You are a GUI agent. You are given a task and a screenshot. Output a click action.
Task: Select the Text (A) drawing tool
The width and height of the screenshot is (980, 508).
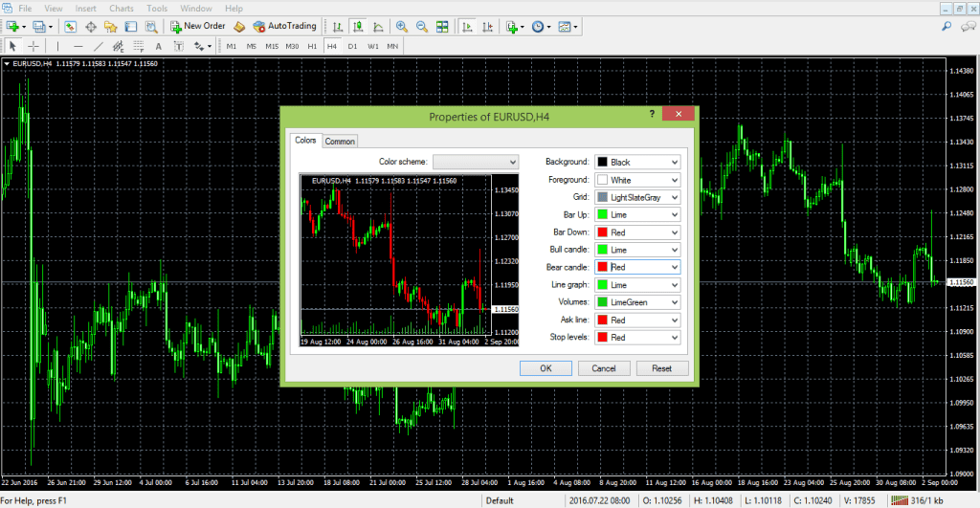[158, 46]
